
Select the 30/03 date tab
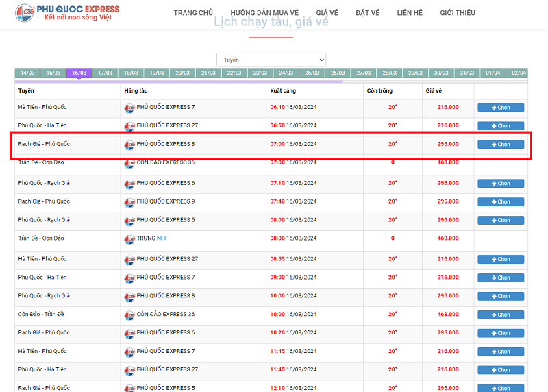pos(441,73)
